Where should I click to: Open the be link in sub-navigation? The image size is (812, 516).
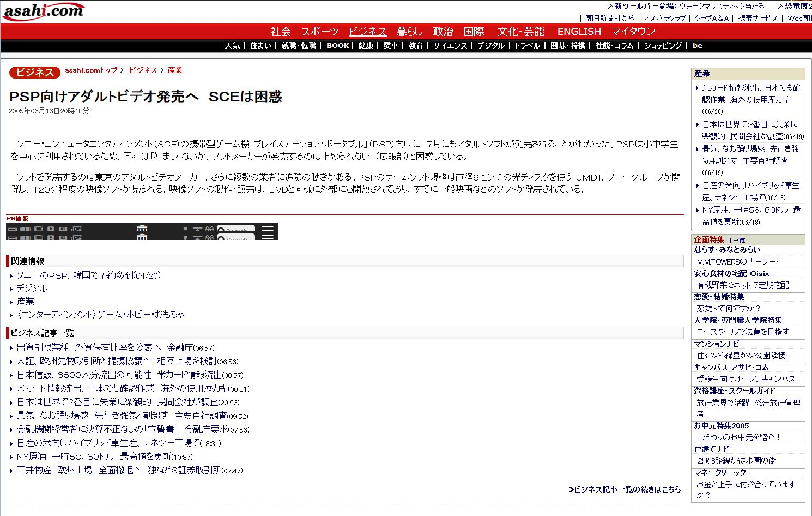pos(698,46)
